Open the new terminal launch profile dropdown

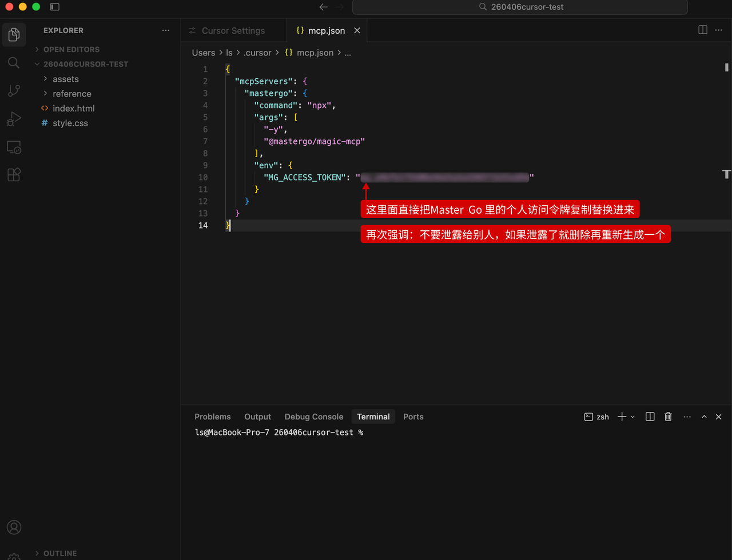click(x=632, y=417)
